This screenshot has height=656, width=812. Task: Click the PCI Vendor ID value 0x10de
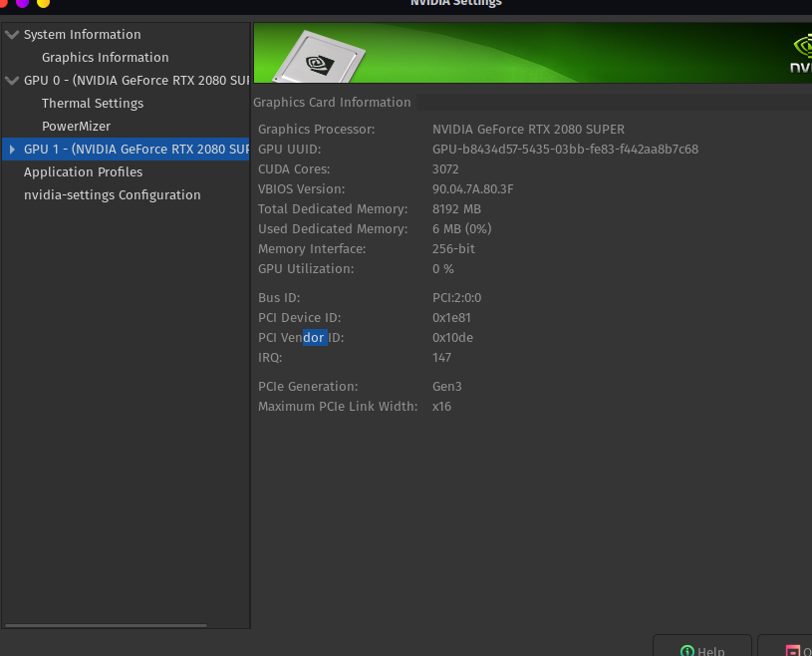click(452, 338)
